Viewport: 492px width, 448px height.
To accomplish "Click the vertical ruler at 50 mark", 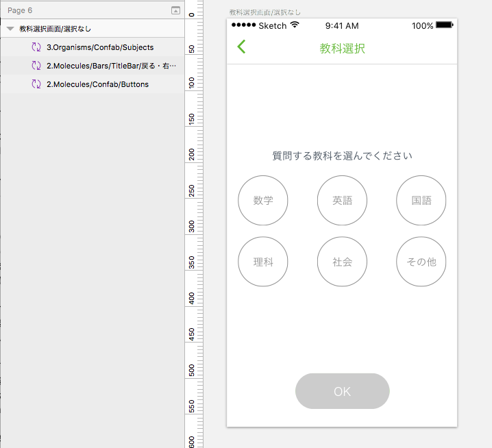I will point(192,49).
